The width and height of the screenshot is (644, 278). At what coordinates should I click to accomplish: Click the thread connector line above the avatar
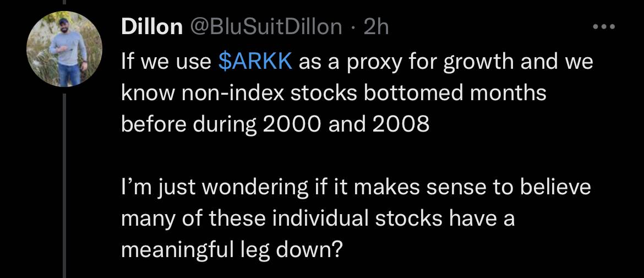tap(64, 2)
